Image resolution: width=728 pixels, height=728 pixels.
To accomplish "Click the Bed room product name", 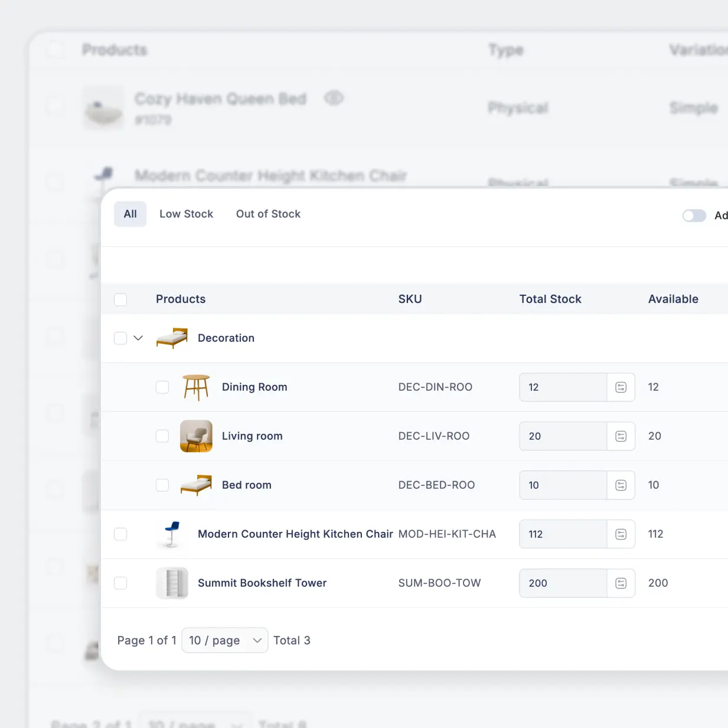I will tap(247, 485).
